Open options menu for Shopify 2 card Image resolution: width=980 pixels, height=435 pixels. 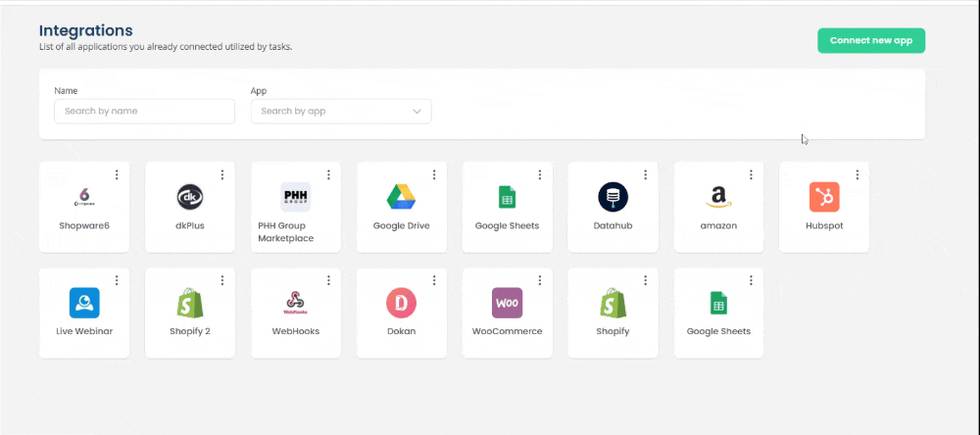point(221,280)
